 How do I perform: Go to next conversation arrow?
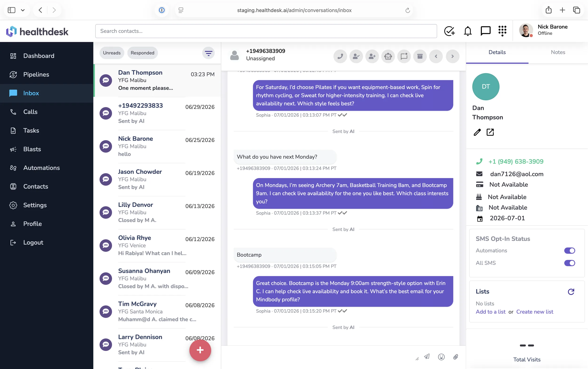[453, 56]
